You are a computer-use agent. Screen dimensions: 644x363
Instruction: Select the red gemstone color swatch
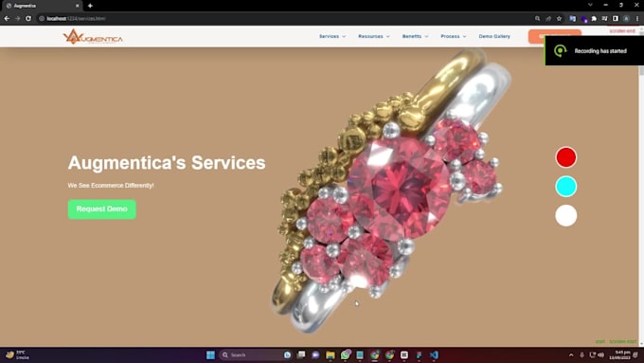(x=566, y=157)
